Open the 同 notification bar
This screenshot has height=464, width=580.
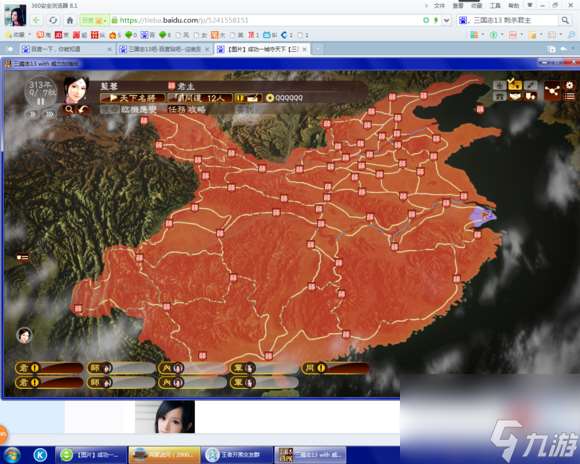click(335, 368)
